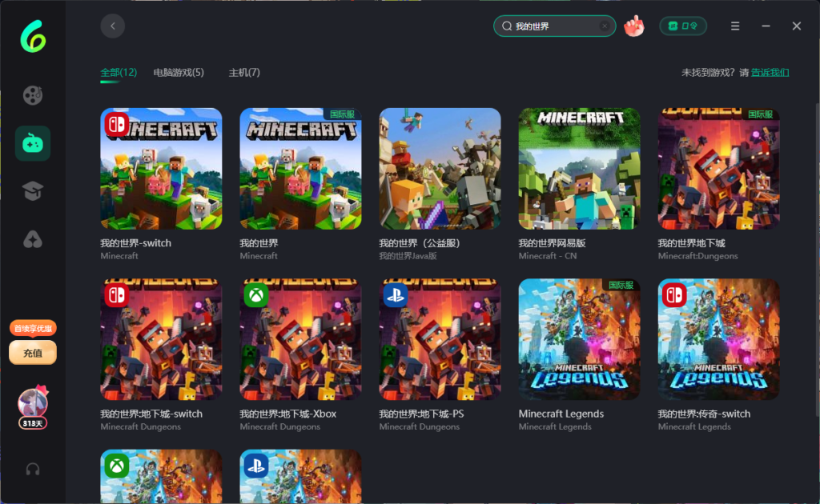
Task: Open the bottom-row Xbox Legends cover
Action: pos(161,476)
